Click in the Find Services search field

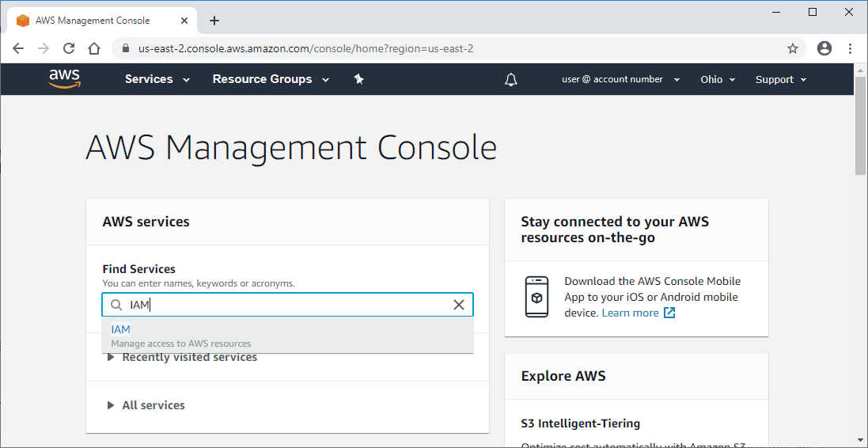[x=287, y=305]
